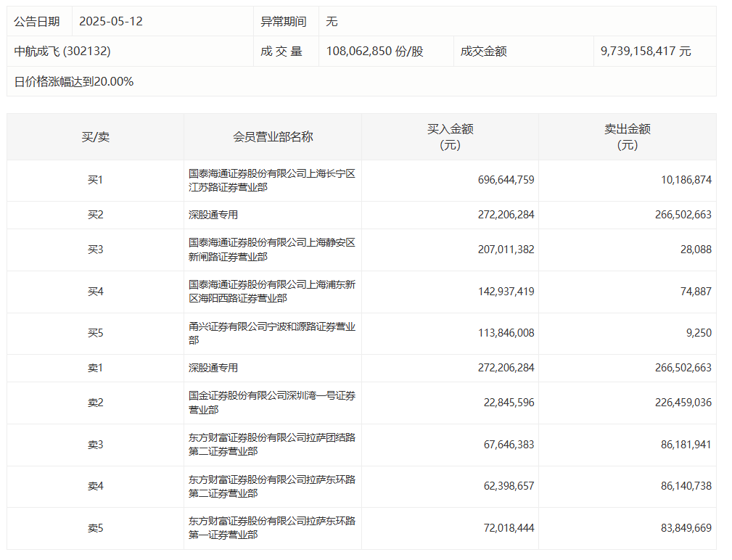Click buy amount 142,937,419
The image size is (732, 560).
point(506,292)
